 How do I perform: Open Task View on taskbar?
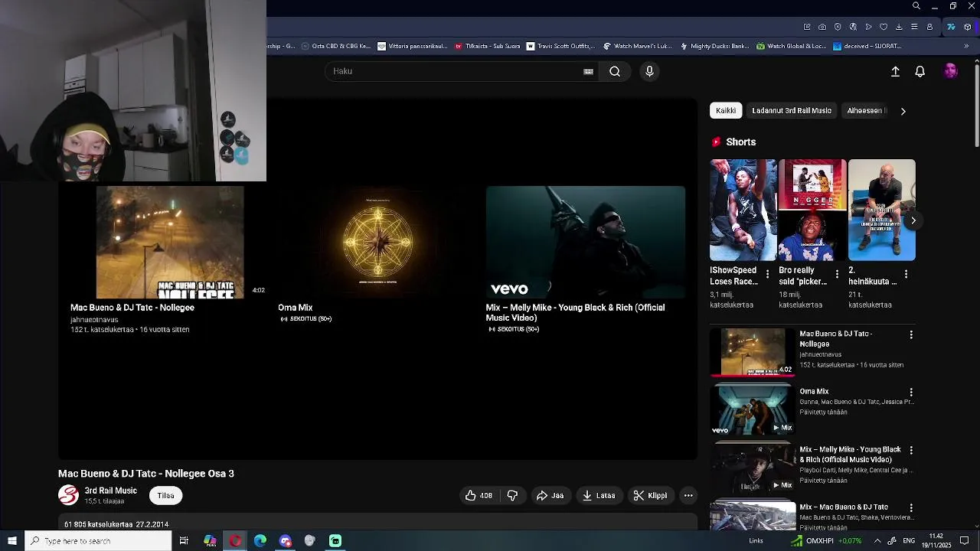click(x=184, y=541)
